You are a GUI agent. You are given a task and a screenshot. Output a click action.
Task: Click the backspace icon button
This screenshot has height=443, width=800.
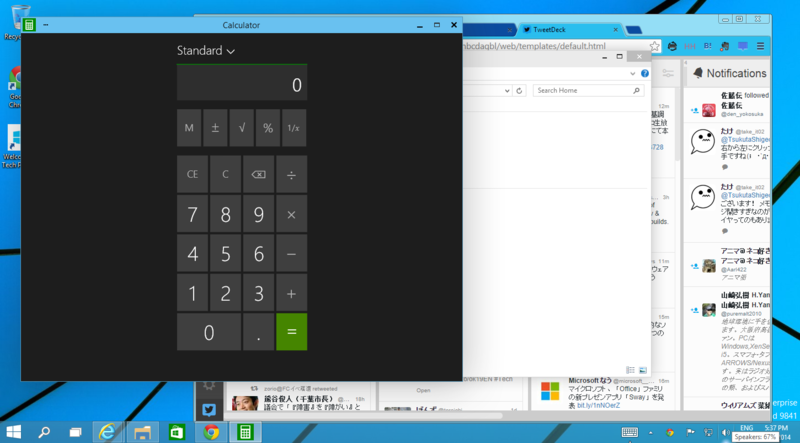(x=259, y=174)
